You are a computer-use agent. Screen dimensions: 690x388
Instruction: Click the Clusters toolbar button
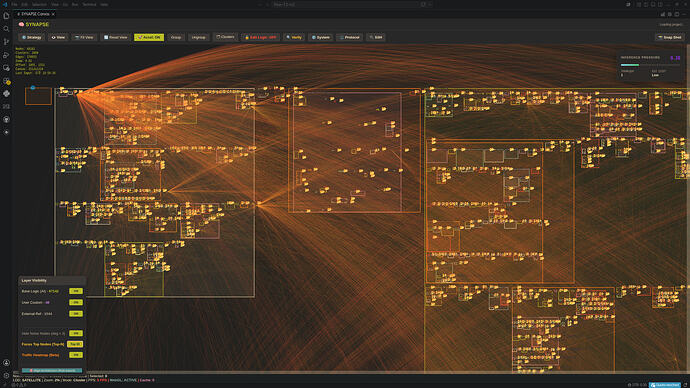[225, 37]
